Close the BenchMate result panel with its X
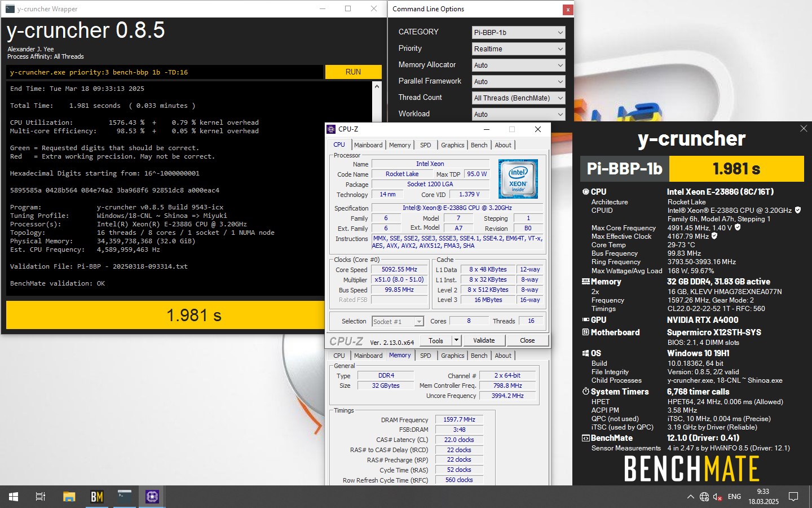Viewport: 812px width, 508px height. (804, 129)
